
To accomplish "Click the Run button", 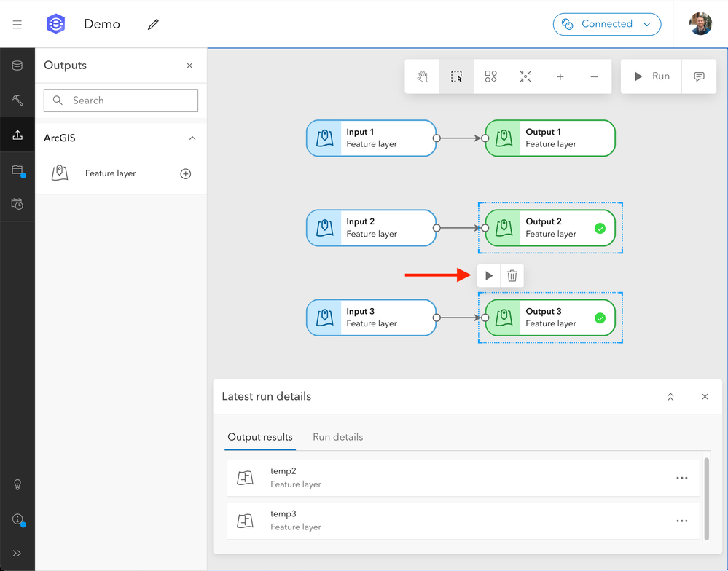I will click(x=651, y=76).
